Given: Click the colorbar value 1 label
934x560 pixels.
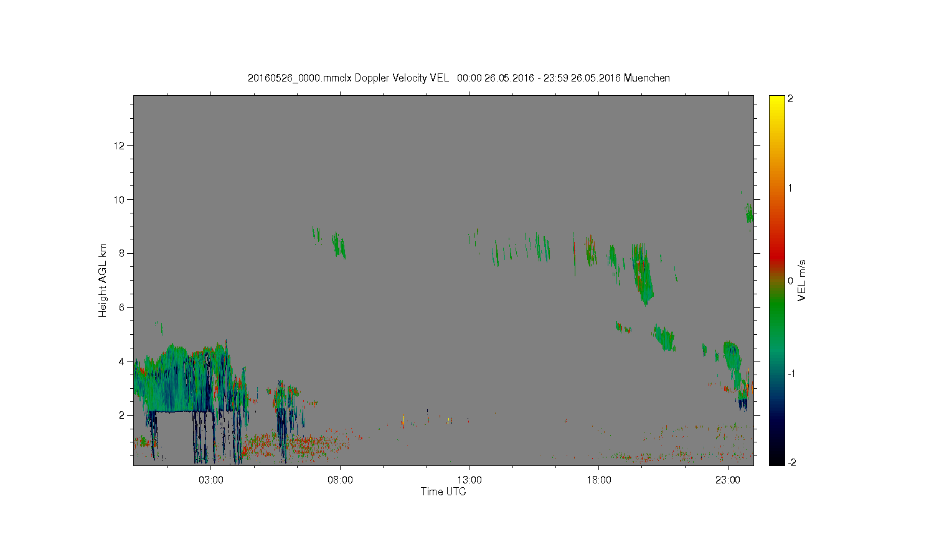Looking at the screenshot, I should [790, 188].
